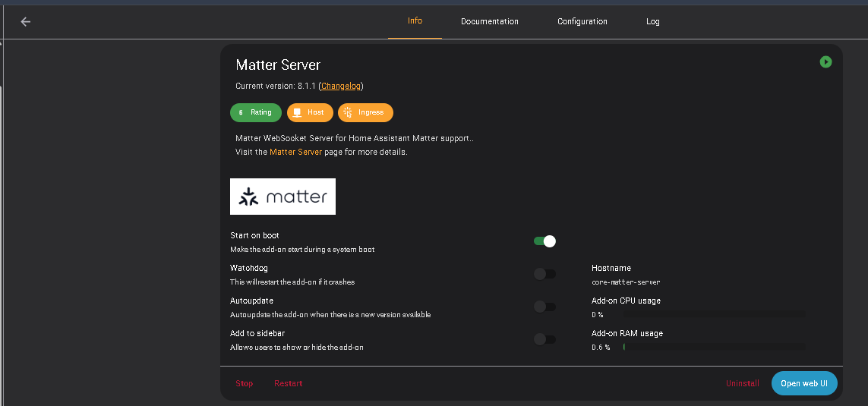Switch to the Info tab
The height and width of the screenshot is (406, 868).
[x=415, y=21]
